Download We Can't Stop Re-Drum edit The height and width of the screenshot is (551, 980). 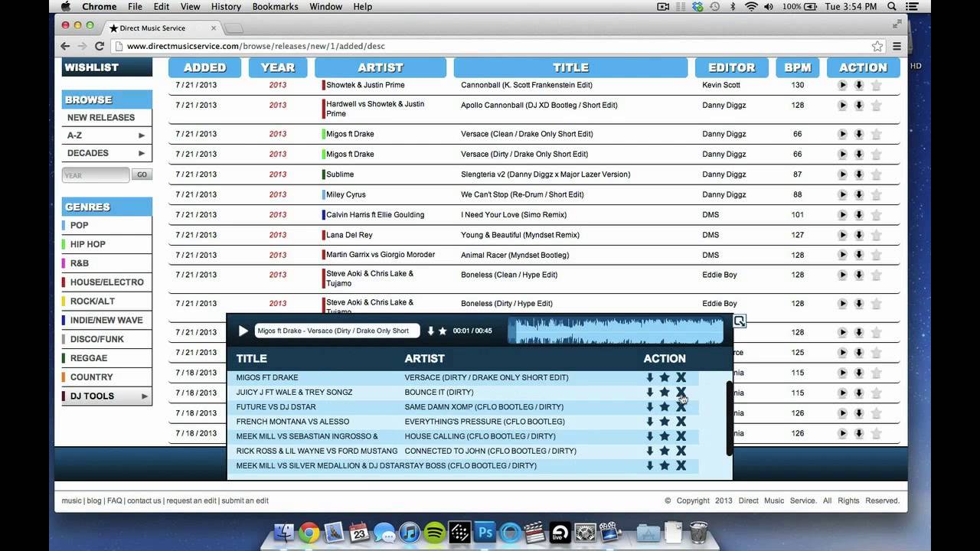tap(859, 194)
